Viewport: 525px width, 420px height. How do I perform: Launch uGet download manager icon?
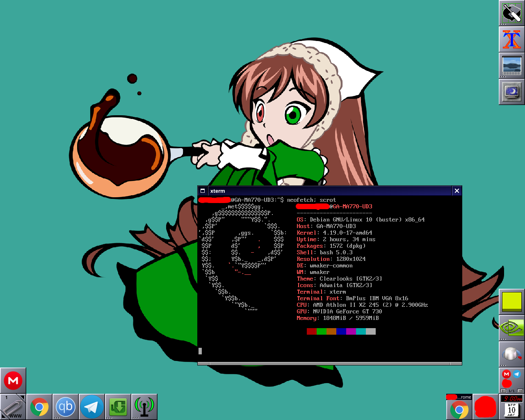coord(118,407)
